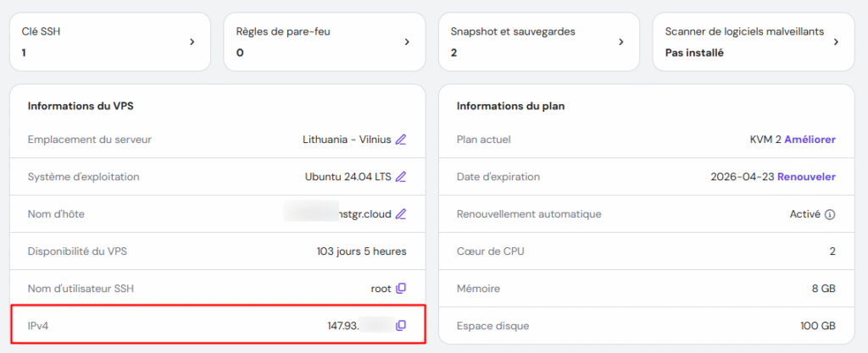Copy the SSH username root

[401, 289]
